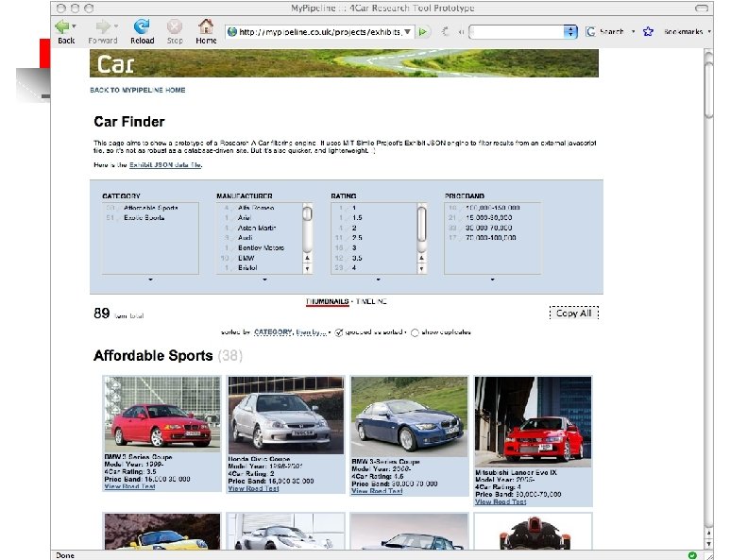Screen dimensions: 747x560
Task: Open the Exhibit JSON data file link
Action: (x=166, y=164)
